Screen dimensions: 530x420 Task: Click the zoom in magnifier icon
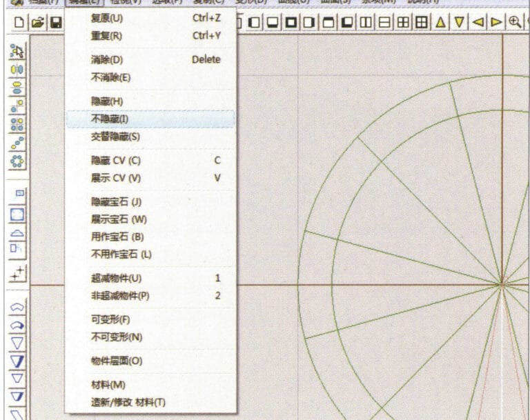pos(514,22)
